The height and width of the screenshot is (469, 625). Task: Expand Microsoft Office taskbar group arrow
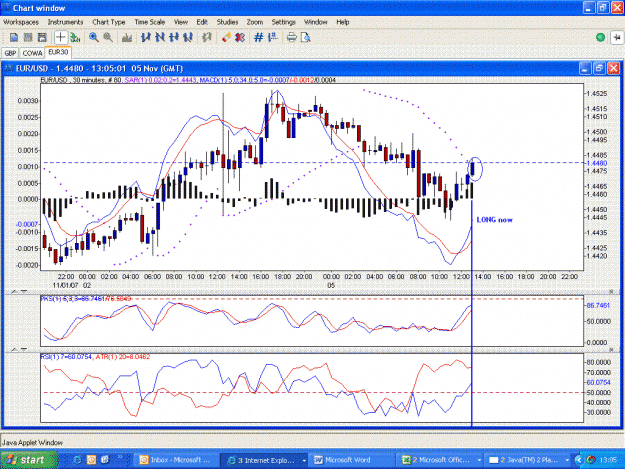coord(479,461)
